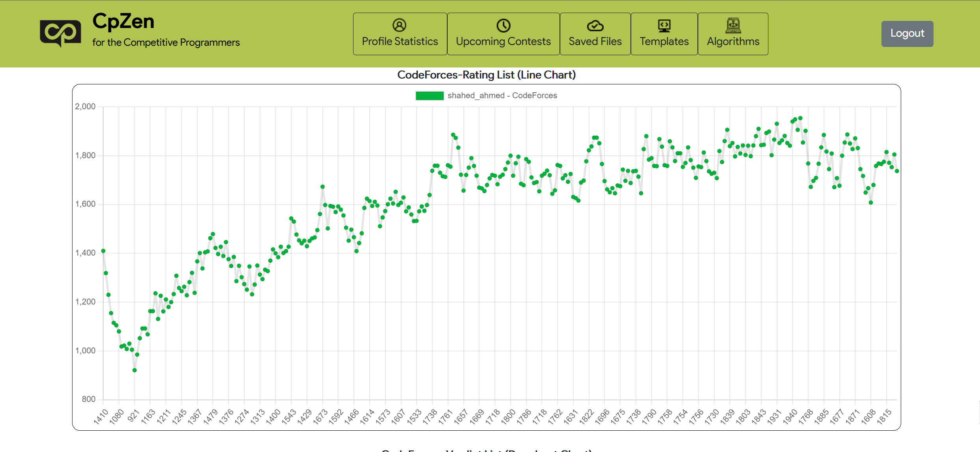Open the Profile Statistics page
This screenshot has width=980, height=452.
pyautogui.click(x=400, y=41)
